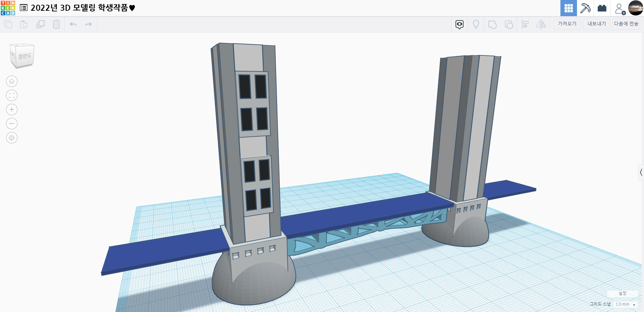644x312 pixels.
Task: Select the right bridge tower
Action: click(465, 129)
